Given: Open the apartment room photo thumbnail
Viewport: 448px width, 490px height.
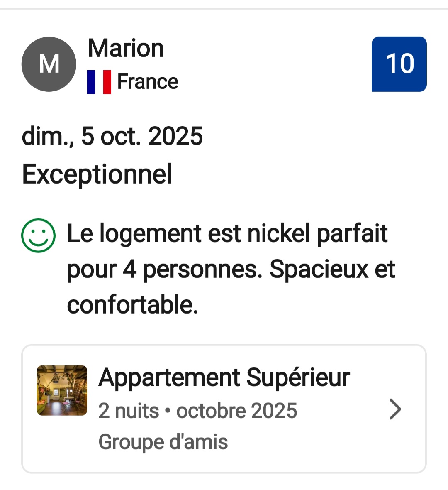Looking at the screenshot, I should pyautogui.click(x=62, y=390).
